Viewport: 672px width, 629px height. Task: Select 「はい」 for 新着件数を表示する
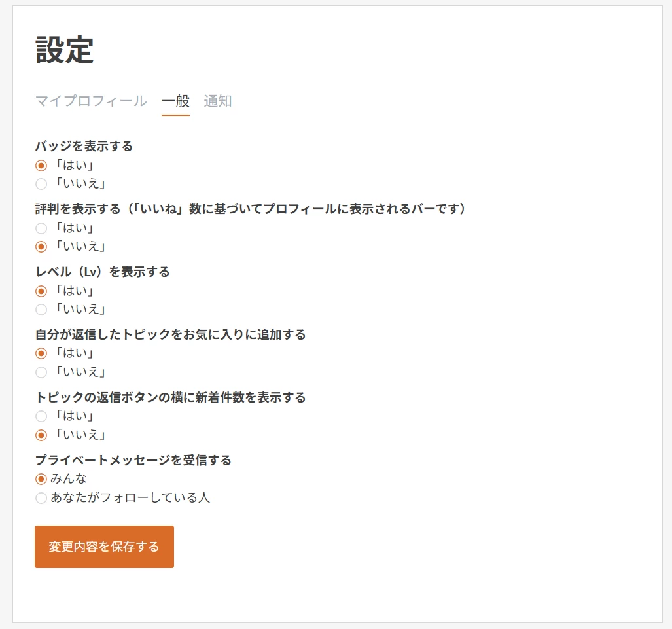41,416
